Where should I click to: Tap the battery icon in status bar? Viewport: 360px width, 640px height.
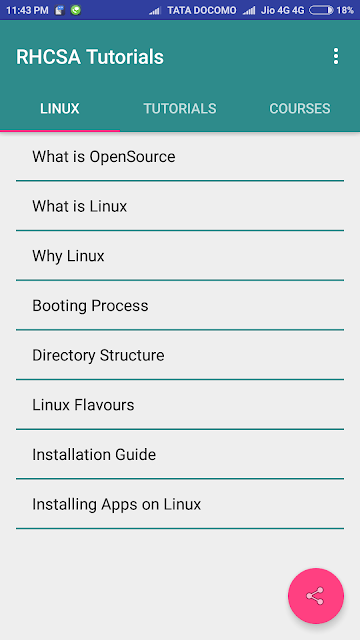[321, 10]
